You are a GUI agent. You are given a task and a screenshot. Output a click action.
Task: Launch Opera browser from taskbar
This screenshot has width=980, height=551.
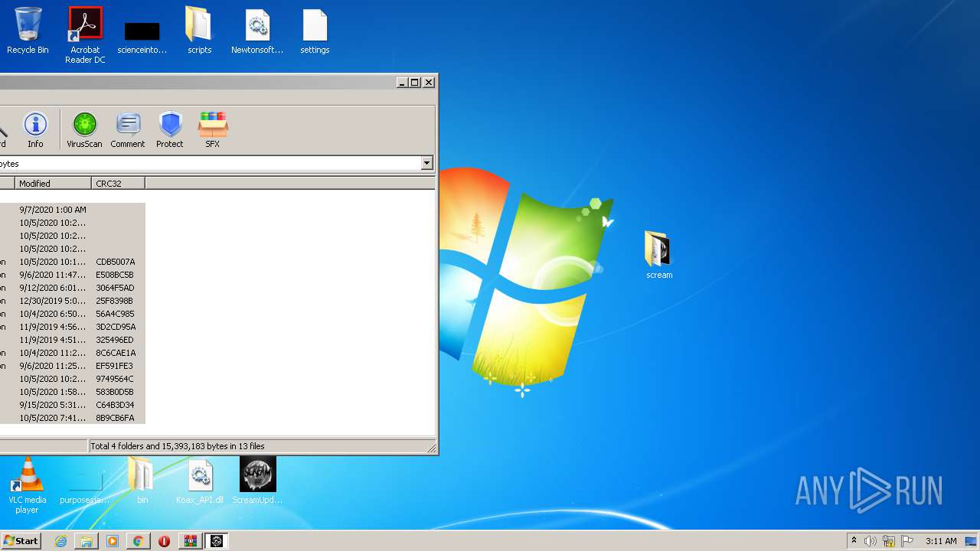click(164, 541)
